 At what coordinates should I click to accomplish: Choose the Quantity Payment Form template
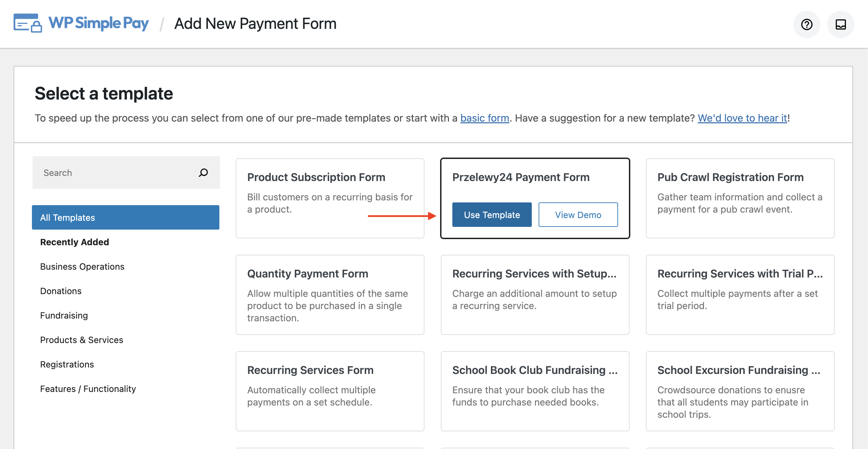(x=330, y=294)
